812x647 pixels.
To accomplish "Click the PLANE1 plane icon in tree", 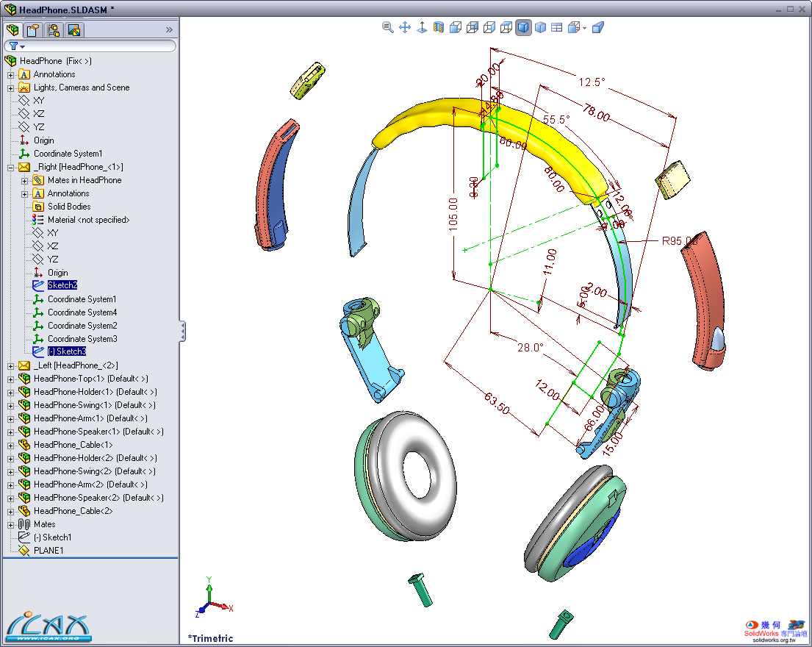I will tap(24, 551).
